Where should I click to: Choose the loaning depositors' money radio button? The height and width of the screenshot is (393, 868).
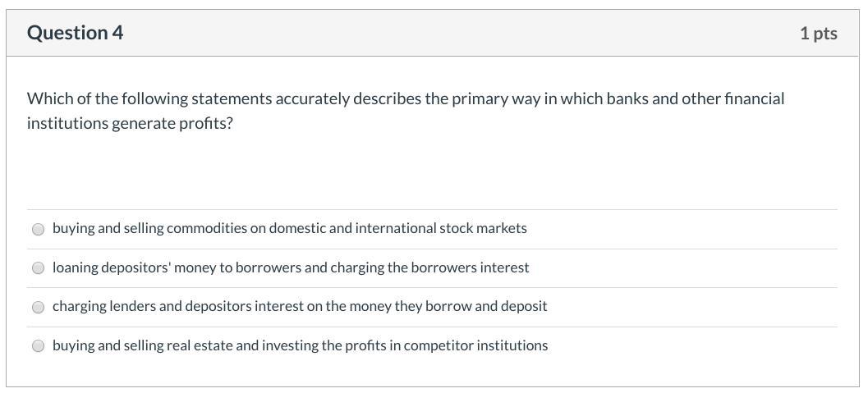coord(38,268)
